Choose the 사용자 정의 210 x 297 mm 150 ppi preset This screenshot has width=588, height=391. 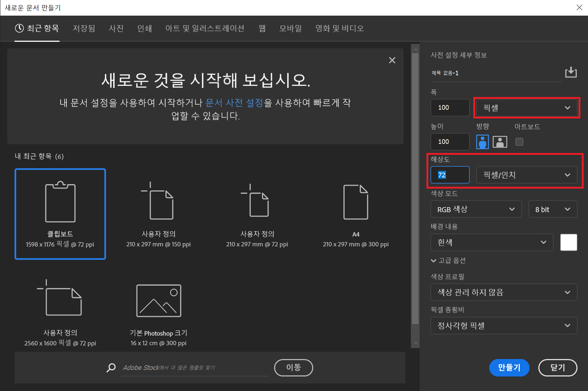tap(159, 214)
